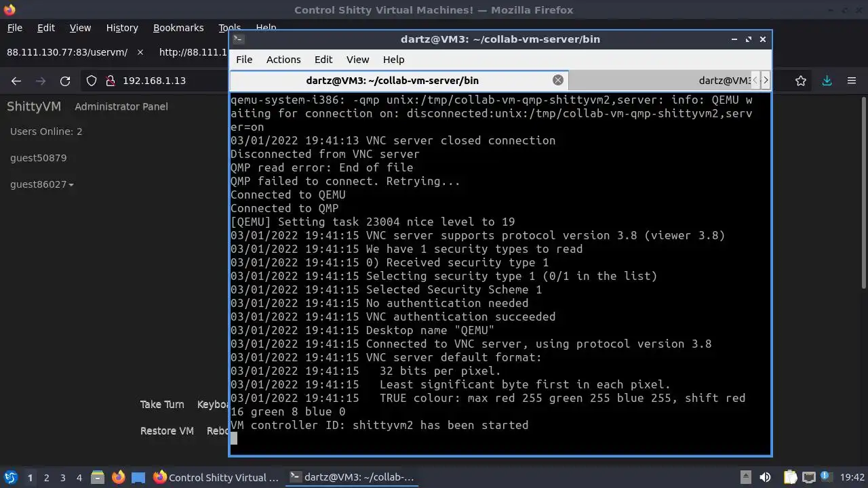Click the terminal window menu icon in titlebar
This screenshot has width=868, height=488.
click(x=238, y=39)
